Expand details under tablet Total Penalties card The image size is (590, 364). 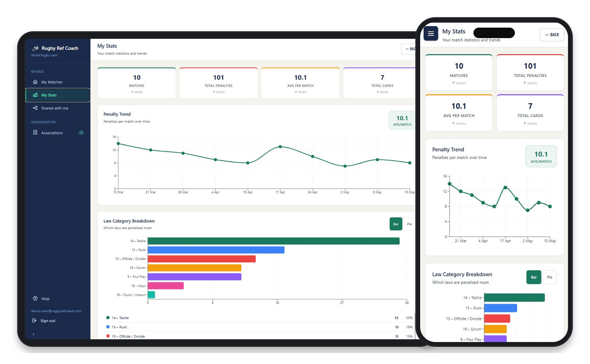(219, 92)
